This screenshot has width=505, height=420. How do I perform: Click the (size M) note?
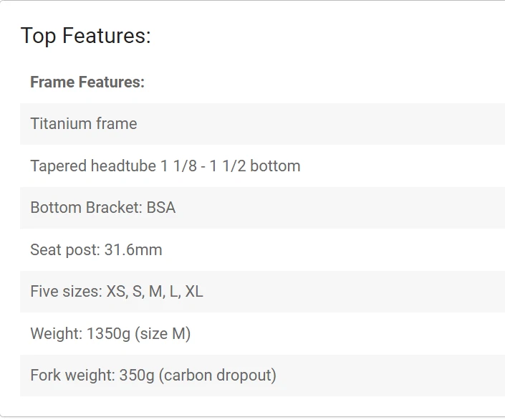(164, 334)
